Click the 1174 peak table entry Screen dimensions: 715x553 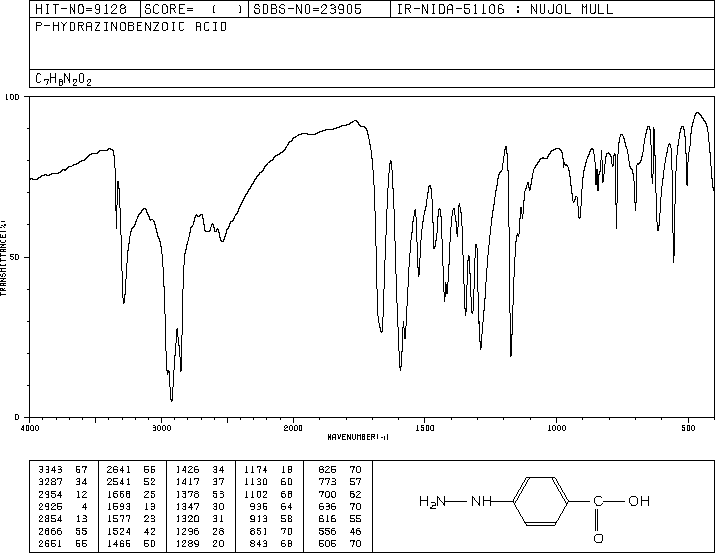[x=268, y=470]
